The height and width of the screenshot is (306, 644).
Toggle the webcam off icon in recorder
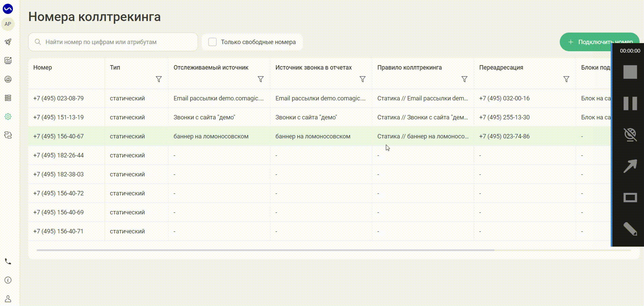coord(630,135)
